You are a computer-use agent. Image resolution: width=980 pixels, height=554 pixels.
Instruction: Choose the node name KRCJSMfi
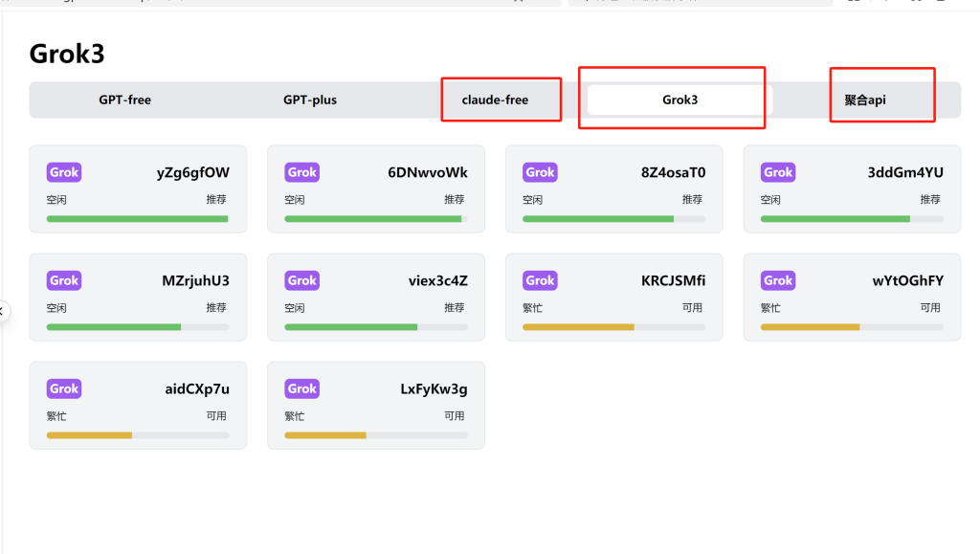[673, 281]
